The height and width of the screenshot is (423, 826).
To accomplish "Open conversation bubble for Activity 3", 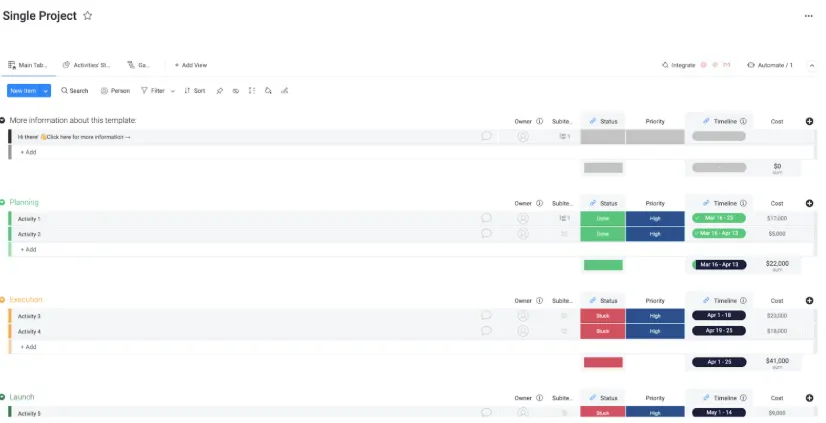I will click(486, 316).
